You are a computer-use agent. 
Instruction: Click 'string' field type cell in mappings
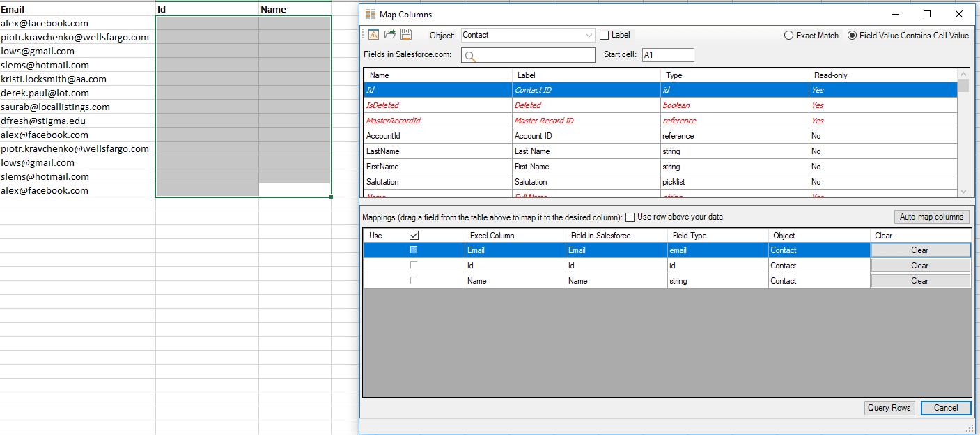pyautogui.click(x=717, y=281)
